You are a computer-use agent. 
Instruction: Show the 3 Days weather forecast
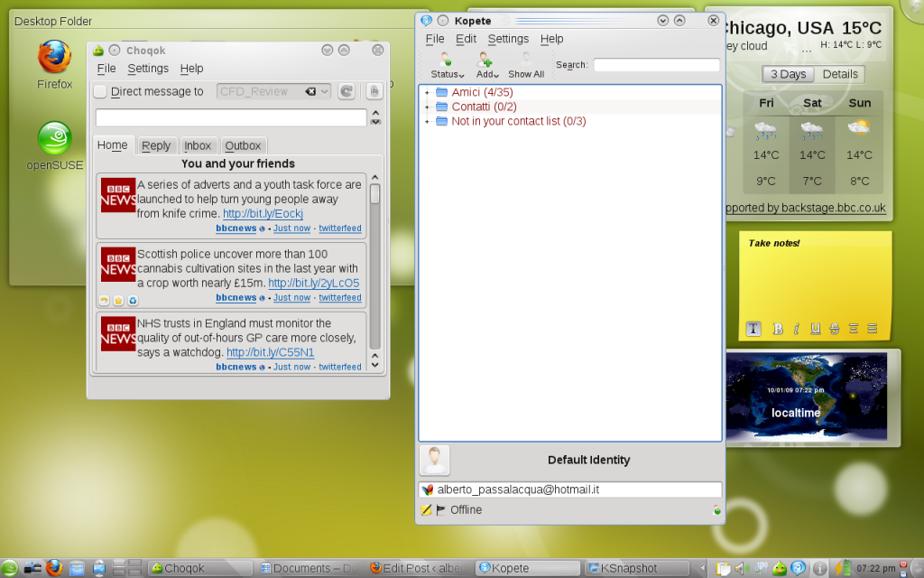pyautogui.click(x=788, y=74)
